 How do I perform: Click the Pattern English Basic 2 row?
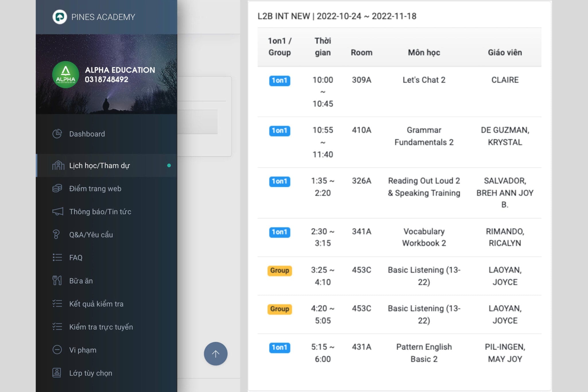click(x=399, y=353)
